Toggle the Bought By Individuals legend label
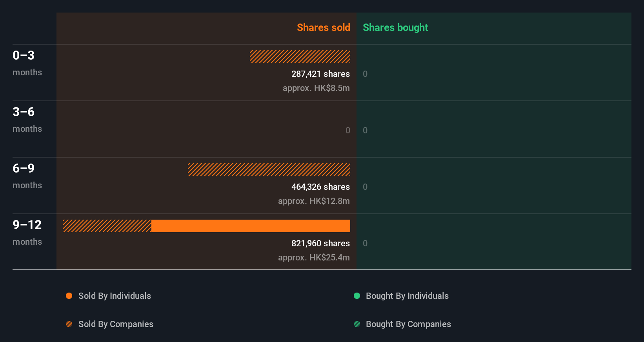This screenshot has width=644, height=342. [407, 296]
